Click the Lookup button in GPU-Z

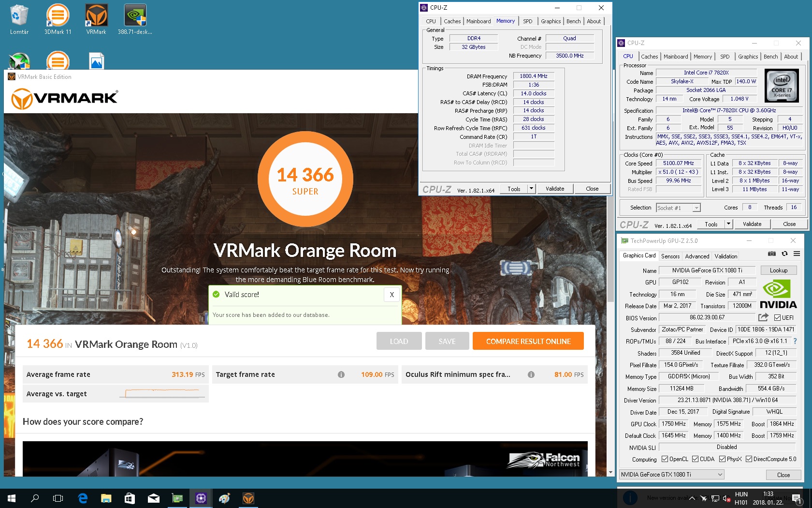tap(779, 270)
